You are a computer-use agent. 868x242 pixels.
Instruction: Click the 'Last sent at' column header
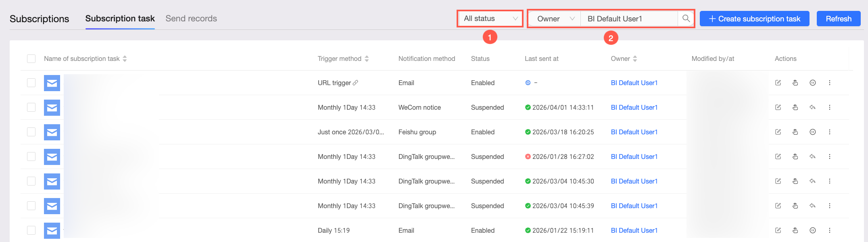pyautogui.click(x=542, y=58)
